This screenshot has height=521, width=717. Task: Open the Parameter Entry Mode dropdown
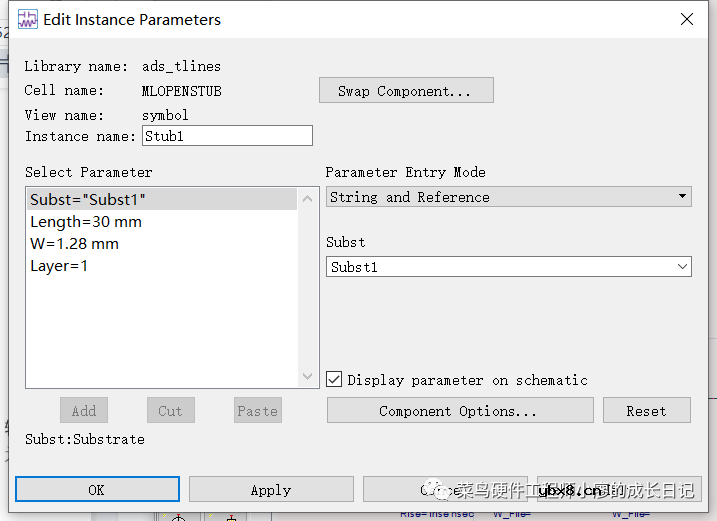509,197
